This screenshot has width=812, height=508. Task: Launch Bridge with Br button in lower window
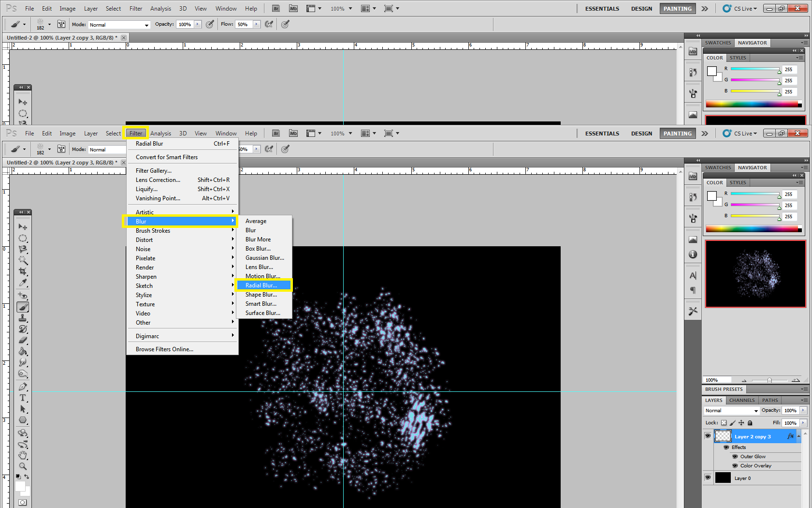[x=275, y=134]
